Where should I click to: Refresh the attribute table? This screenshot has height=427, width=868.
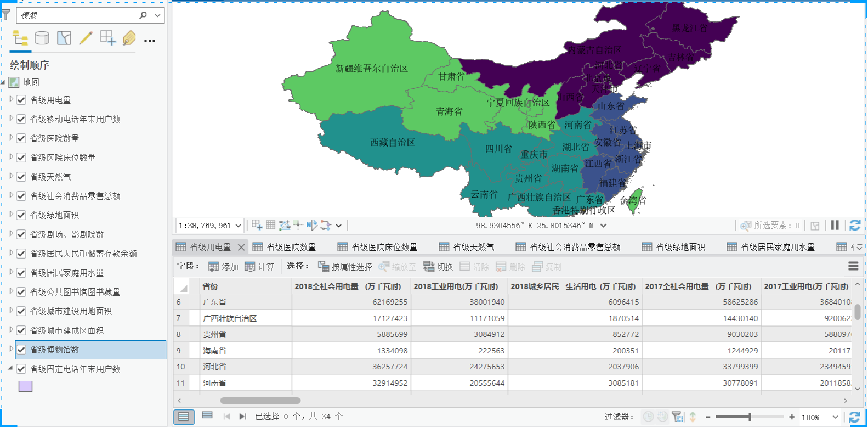point(854,417)
